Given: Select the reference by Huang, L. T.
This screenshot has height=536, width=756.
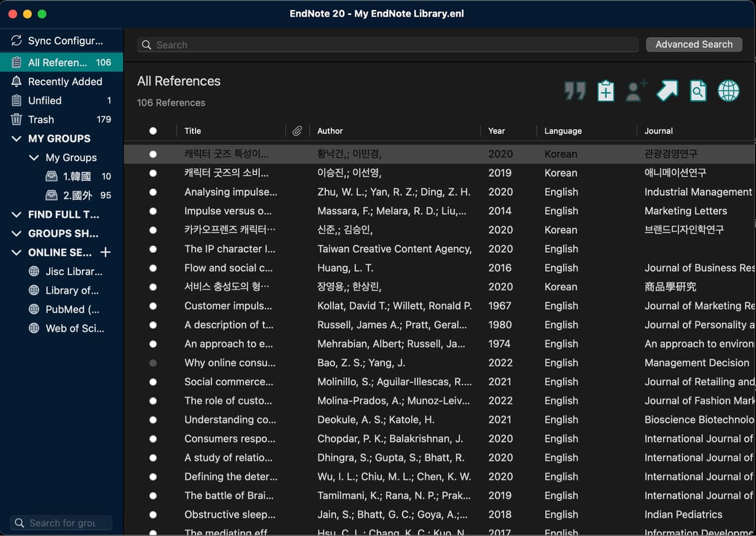Looking at the screenshot, I should pos(440,268).
